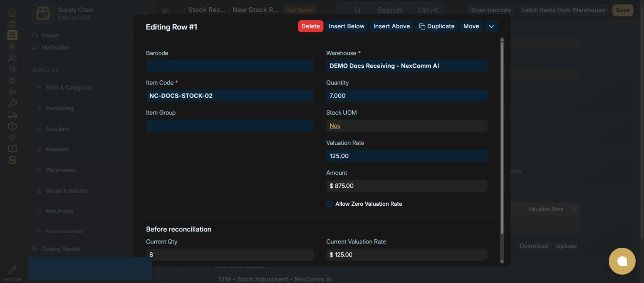644x283 pixels.
Task: Duplicate the current row
Action: tap(436, 26)
